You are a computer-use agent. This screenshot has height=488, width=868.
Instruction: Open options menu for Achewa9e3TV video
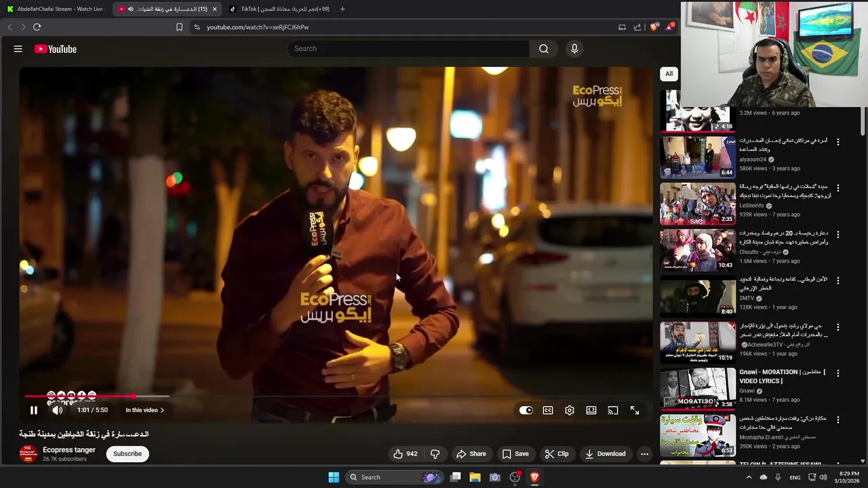pyautogui.click(x=838, y=327)
